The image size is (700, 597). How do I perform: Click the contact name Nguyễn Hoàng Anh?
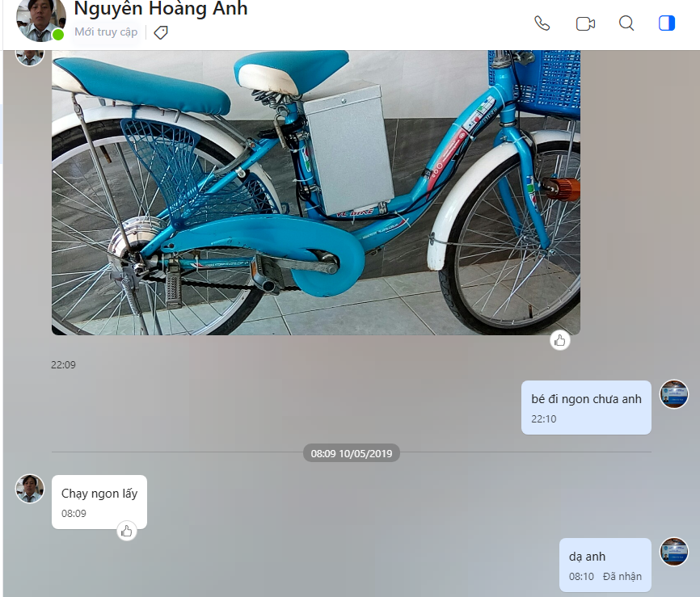coord(161,10)
